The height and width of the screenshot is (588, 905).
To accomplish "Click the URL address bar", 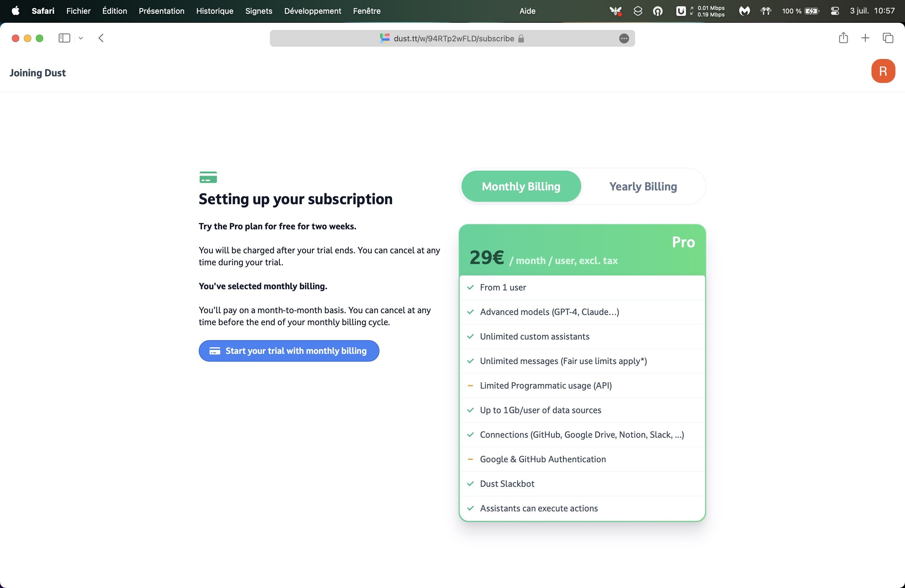I will click(x=452, y=38).
